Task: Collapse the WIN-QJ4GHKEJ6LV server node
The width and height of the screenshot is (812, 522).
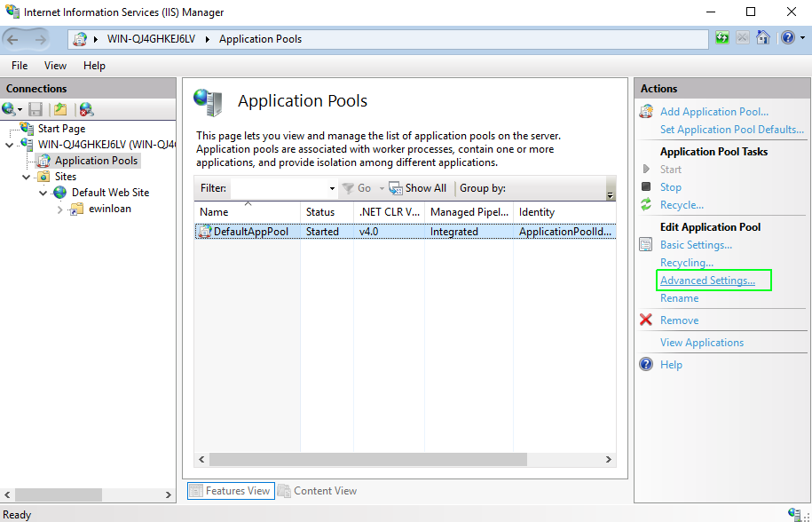Action: pyautogui.click(x=10, y=145)
